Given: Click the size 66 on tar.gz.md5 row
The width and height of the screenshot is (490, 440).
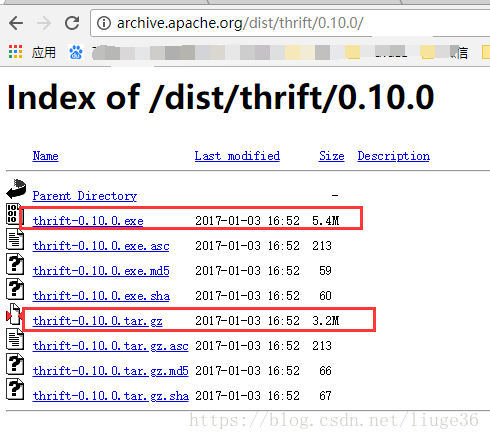Looking at the screenshot, I should [325, 371].
